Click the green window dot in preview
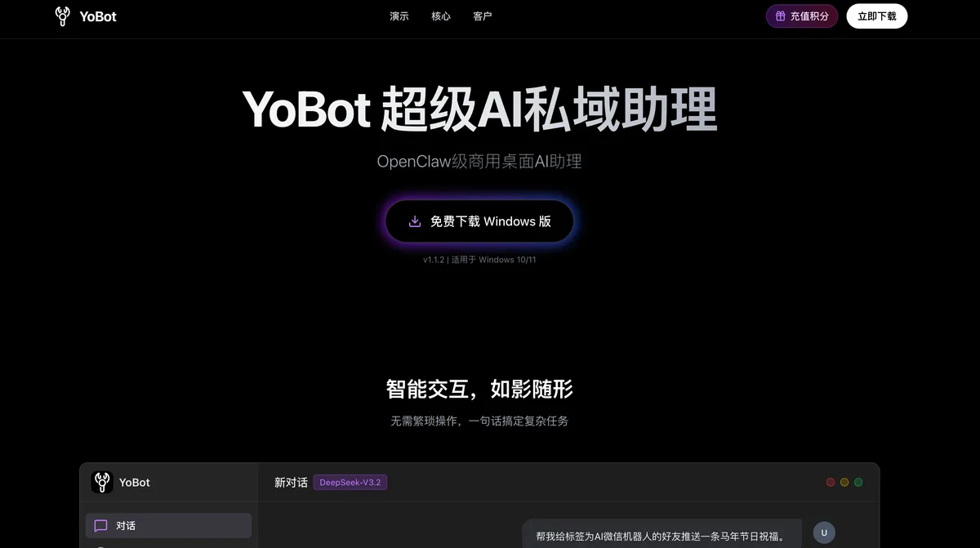Screen dimensions: 980x548 (x=858, y=483)
